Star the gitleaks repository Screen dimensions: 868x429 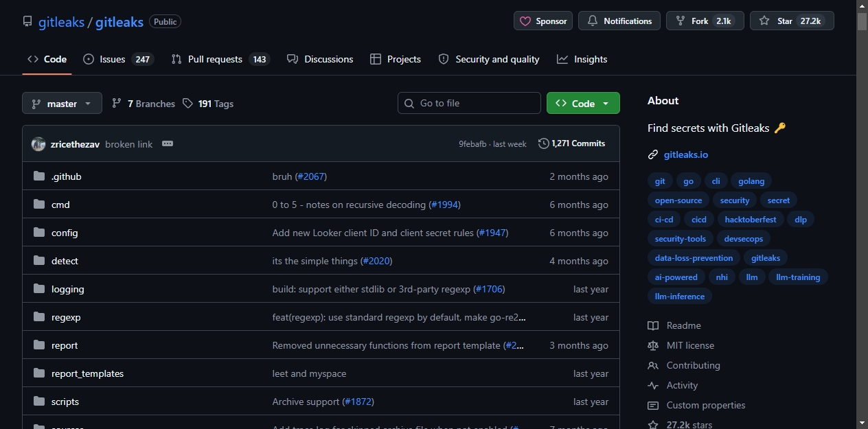[x=792, y=21]
